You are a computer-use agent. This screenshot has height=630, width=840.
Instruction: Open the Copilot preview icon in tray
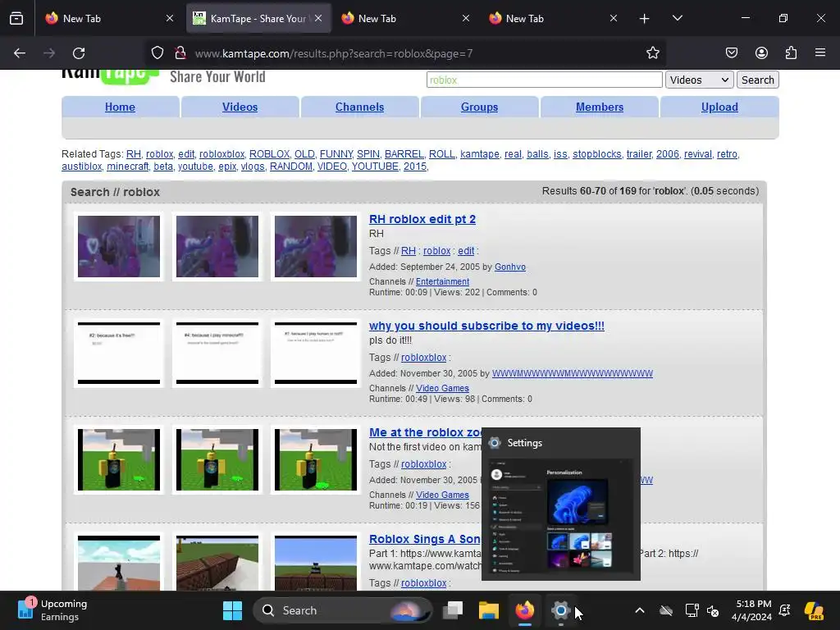tap(814, 610)
